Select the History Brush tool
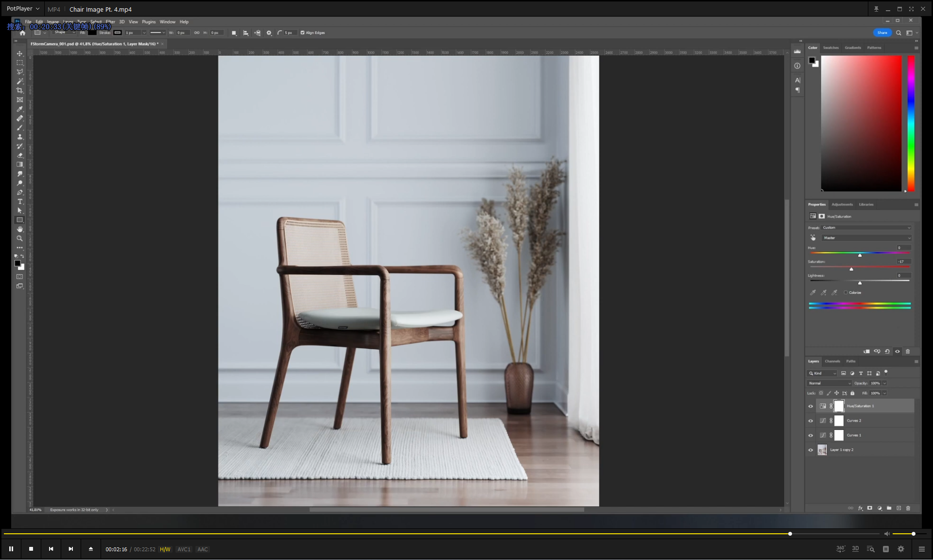Image resolution: width=933 pixels, height=560 pixels. point(20,146)
